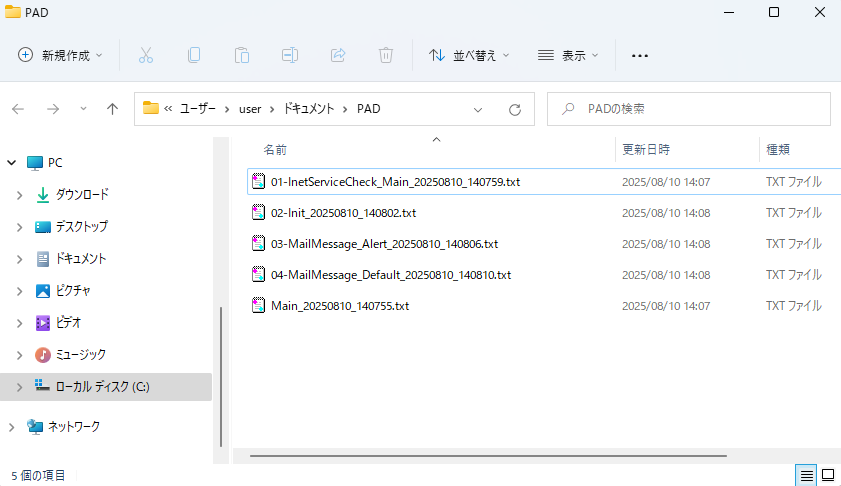Click the ダウンロード download arrow icon
Screen dimensions: 841x486
[42, 195]
